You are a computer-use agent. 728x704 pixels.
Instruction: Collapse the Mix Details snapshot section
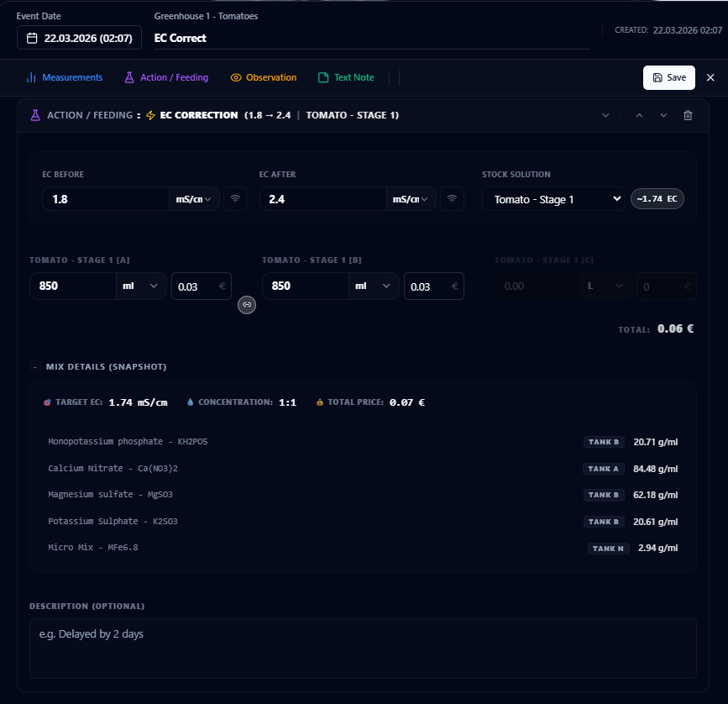point(34,367)
